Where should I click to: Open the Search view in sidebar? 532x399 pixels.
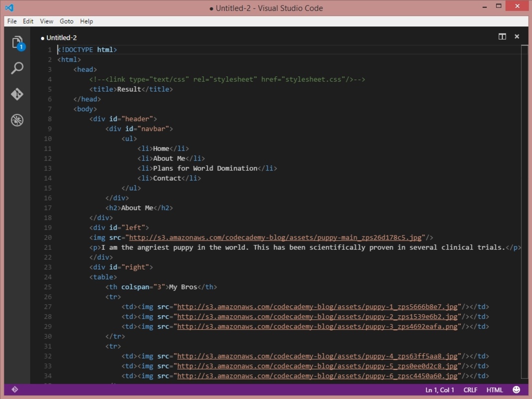click(x=17, y=68)
